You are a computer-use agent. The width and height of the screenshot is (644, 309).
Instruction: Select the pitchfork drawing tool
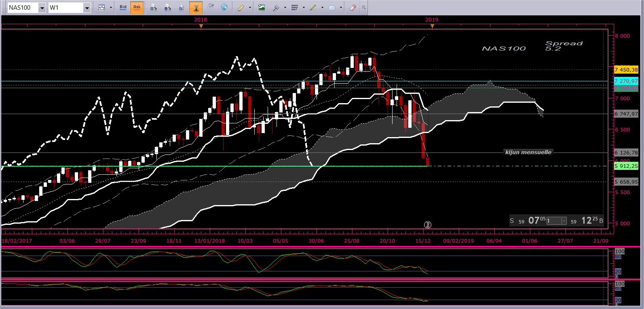coord(277,8)
